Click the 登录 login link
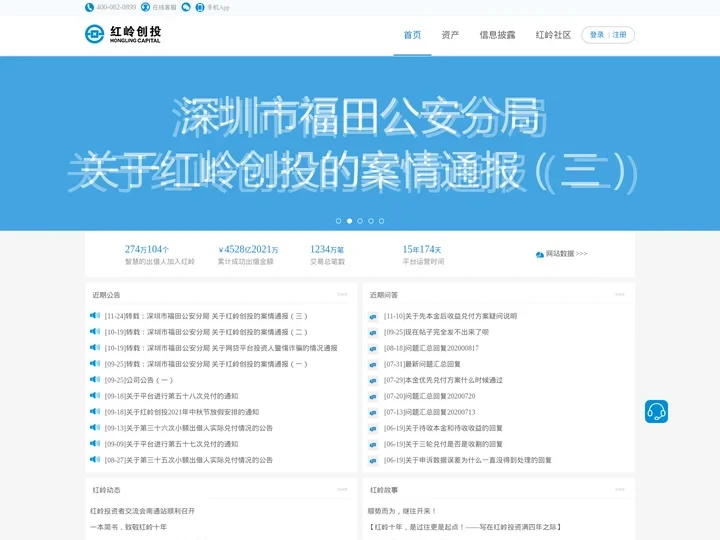This screenshot has height=540, width=720. tap(597, 35)
